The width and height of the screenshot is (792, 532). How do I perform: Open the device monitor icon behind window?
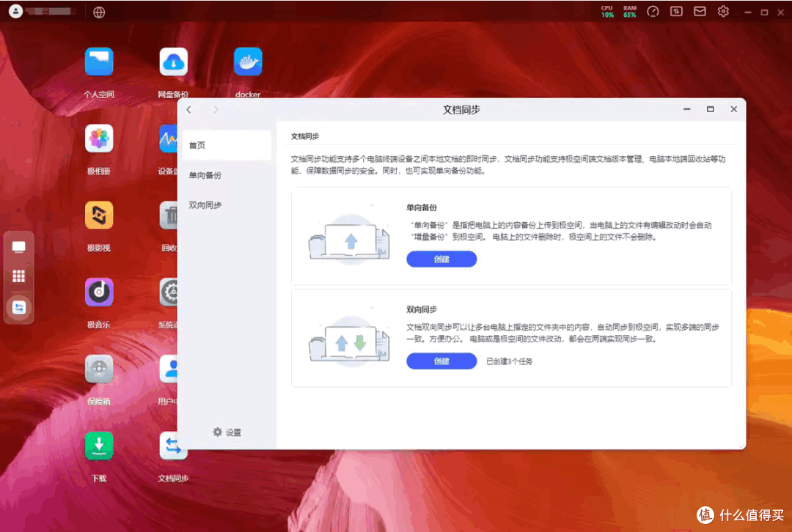click(x=168, y=138)
